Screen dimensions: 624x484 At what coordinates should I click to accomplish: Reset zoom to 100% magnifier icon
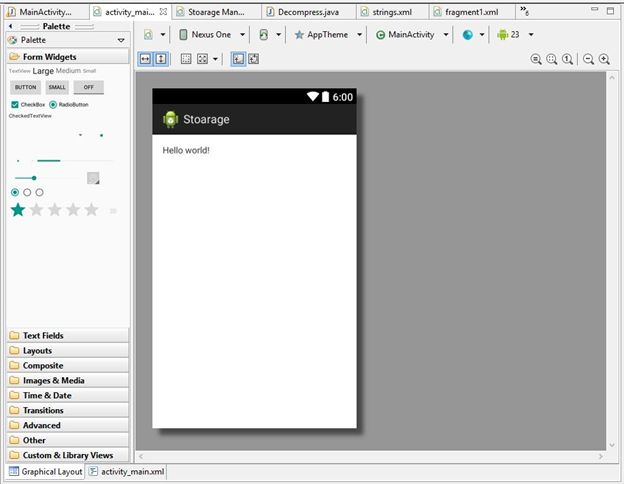point(567,60)
